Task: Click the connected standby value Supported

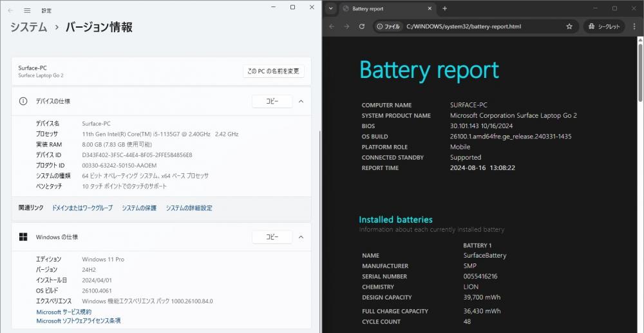Action: point(466,158)
